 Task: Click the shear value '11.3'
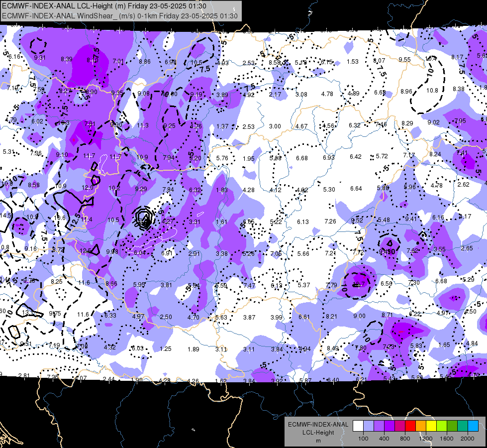point(143,125)
